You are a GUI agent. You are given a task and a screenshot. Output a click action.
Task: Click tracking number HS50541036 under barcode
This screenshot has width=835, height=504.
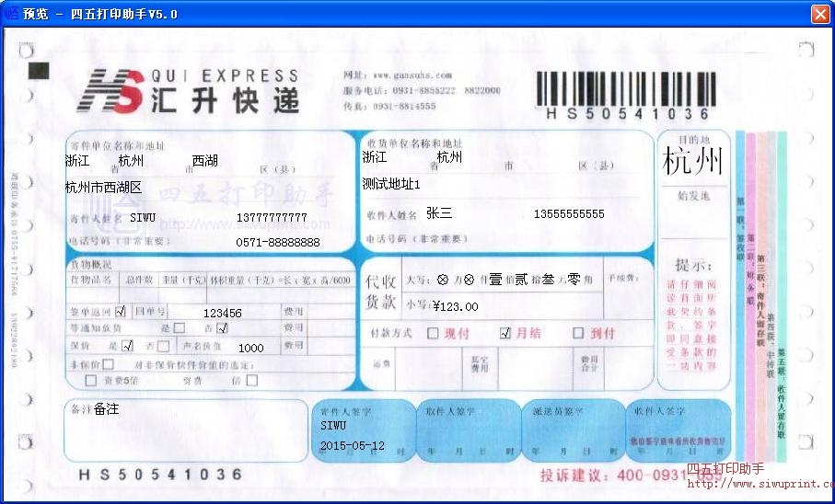628,114
